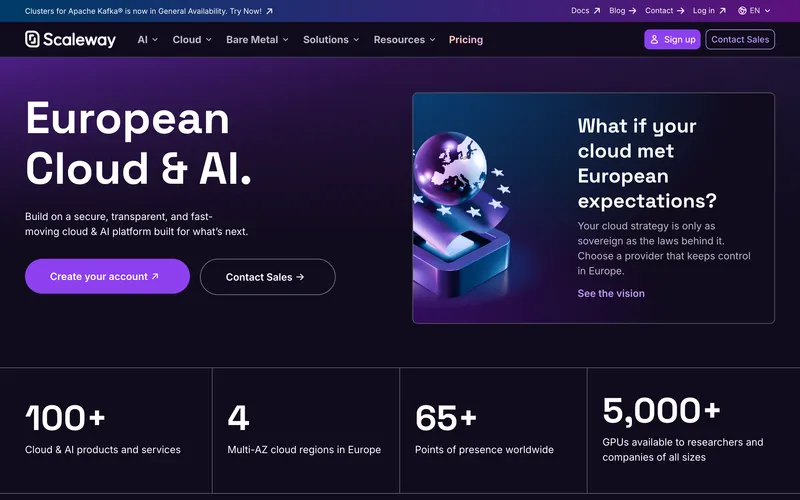
Task: Click the '100+' statistic
Action: tap(65, 418)
